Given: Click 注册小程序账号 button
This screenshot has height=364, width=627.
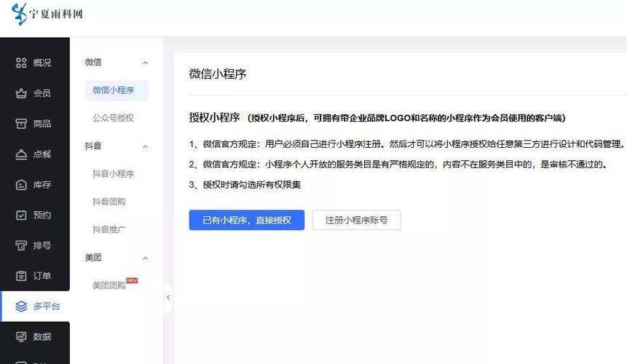Looking at the screenshot, I should [356, 220].
